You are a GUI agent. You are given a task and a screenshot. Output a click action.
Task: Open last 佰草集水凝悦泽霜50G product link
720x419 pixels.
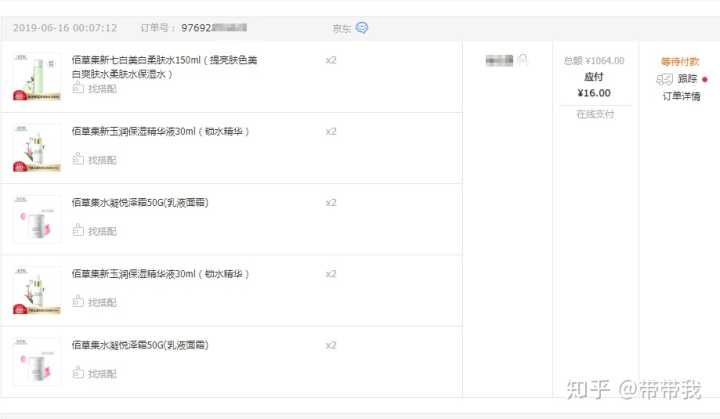(140, 345)
